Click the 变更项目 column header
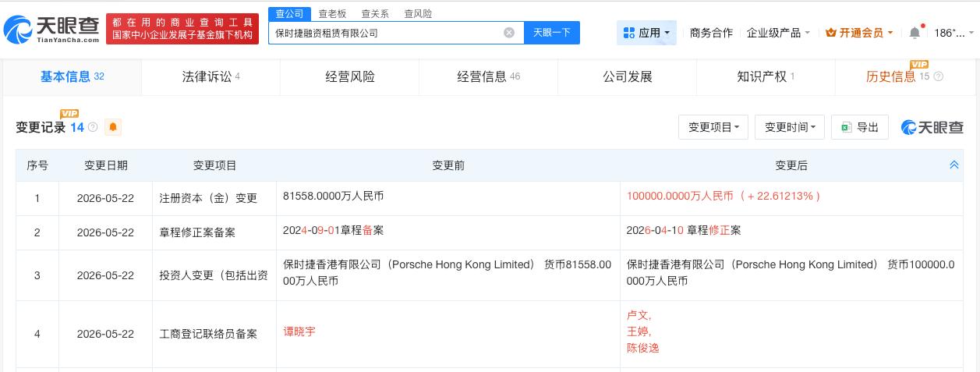The image size is (980, 372). pos(214,165)
